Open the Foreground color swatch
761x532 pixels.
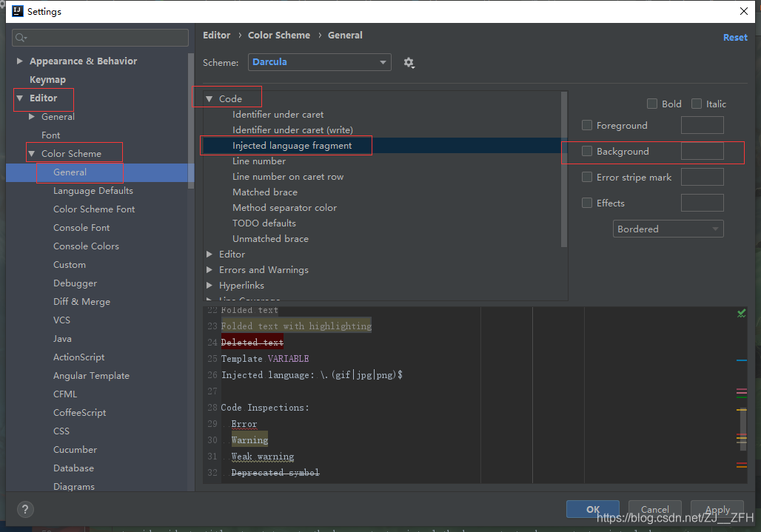(x=703, y=125)
